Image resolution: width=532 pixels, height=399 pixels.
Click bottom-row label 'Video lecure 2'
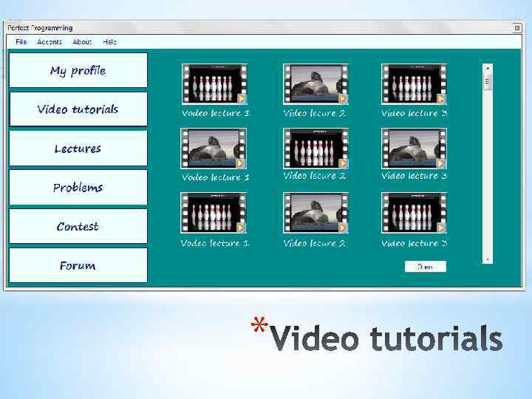coord(315,243)
